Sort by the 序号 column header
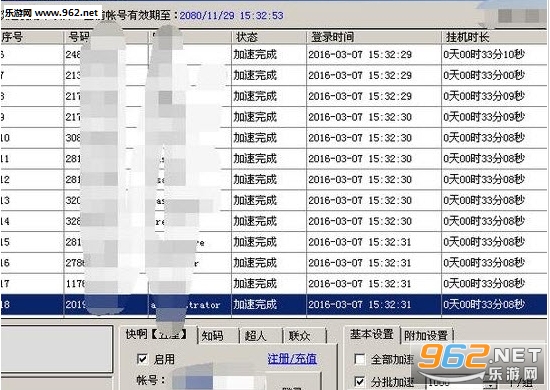Screen dimensions: 550x390 32,37
